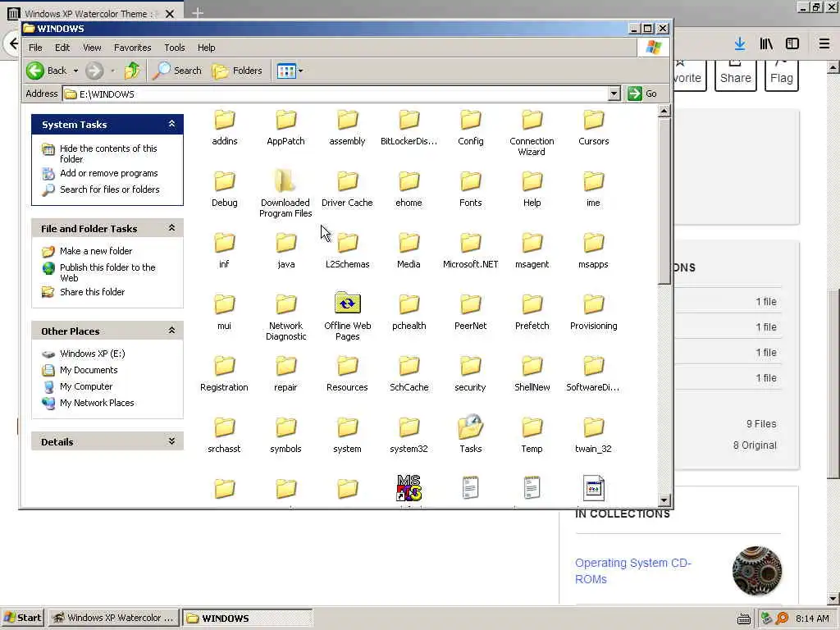Click the keyboard icon in system tray
Screen dimensions: 840x630
coord(743,619)
